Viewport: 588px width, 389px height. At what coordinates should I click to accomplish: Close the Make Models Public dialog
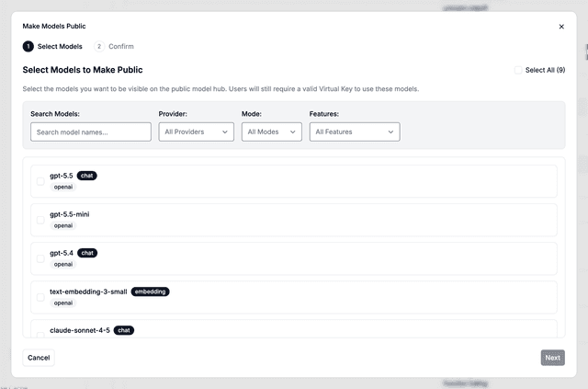pos(561,27)
